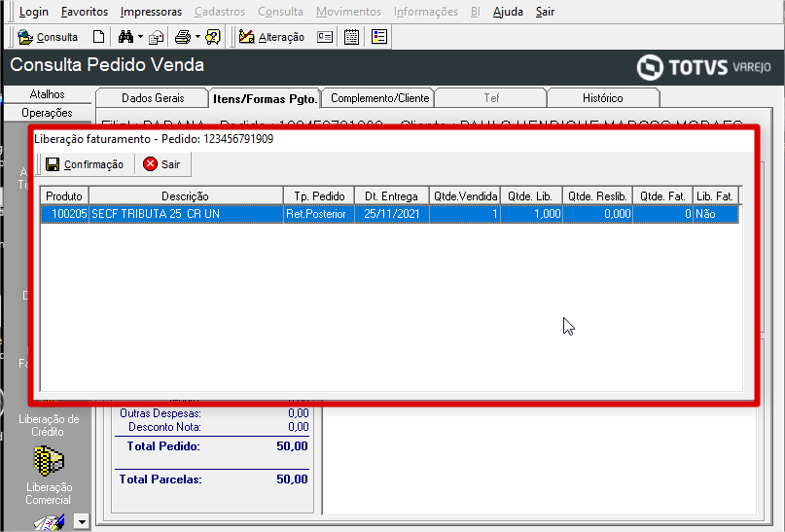Click Confirmação button in Liberação faturamento dialog
The width and height of the screenshot is (785, 532).
pyautogui.click(x=84, y=164)
